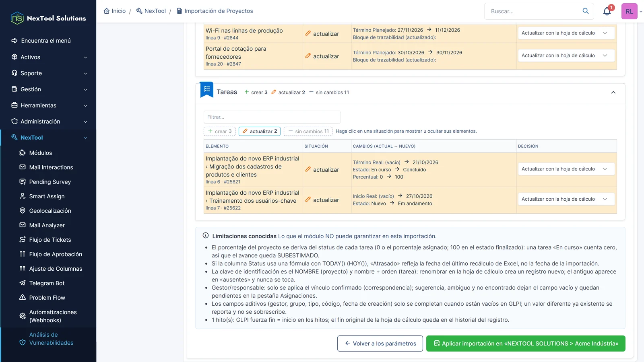644x362 pixels.
Task: Click the Filtrar input field
Action: (272, 117)
